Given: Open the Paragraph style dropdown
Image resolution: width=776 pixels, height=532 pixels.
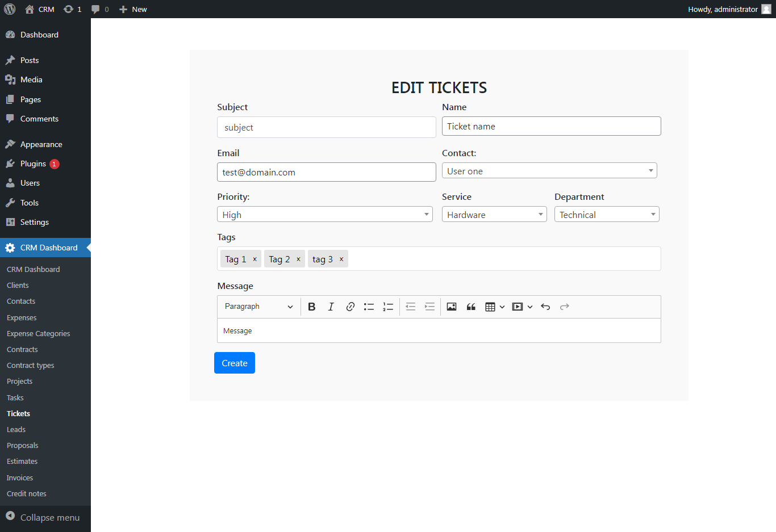Looking at the screenshot, I should click(258, 307).
